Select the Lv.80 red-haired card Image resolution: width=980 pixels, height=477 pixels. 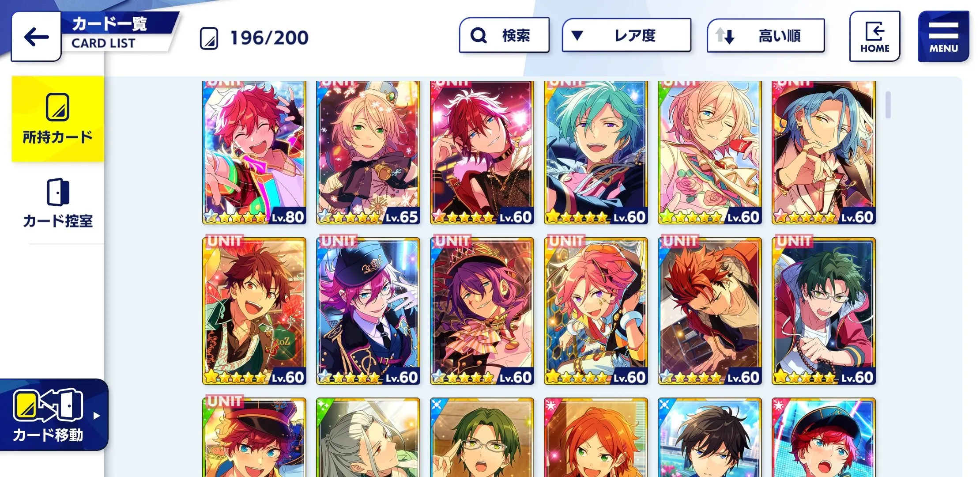pos(254,152)
